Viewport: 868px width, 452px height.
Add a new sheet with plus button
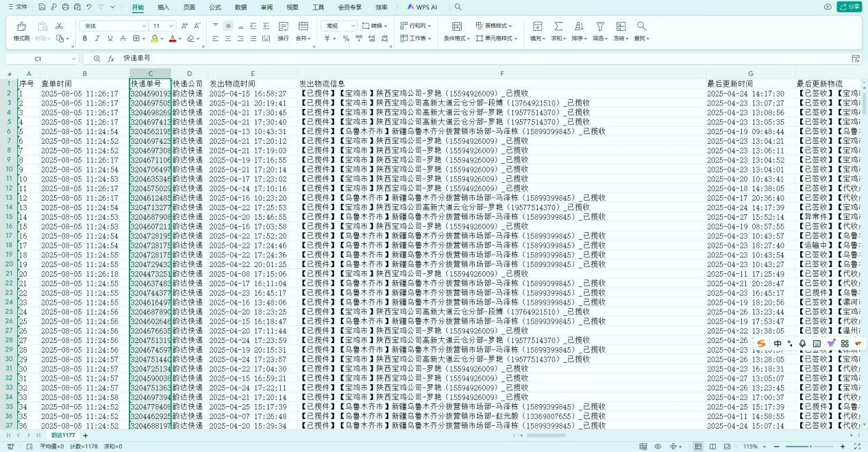click(x=86, y=436)
